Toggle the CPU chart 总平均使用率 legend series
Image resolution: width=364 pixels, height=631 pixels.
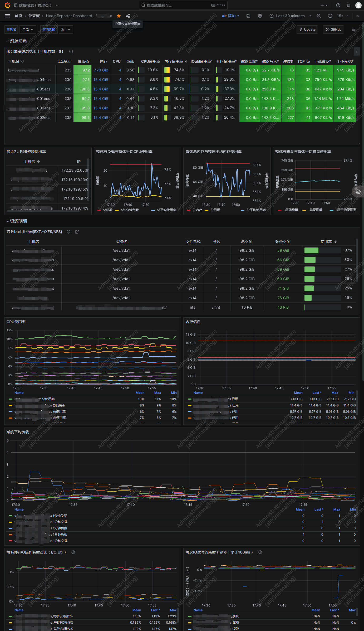[166, 210]
